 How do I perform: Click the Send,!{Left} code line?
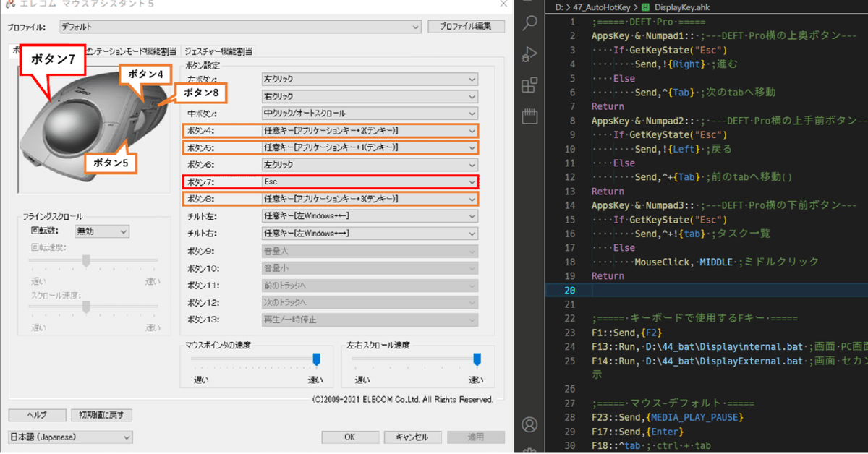(684, 149)
